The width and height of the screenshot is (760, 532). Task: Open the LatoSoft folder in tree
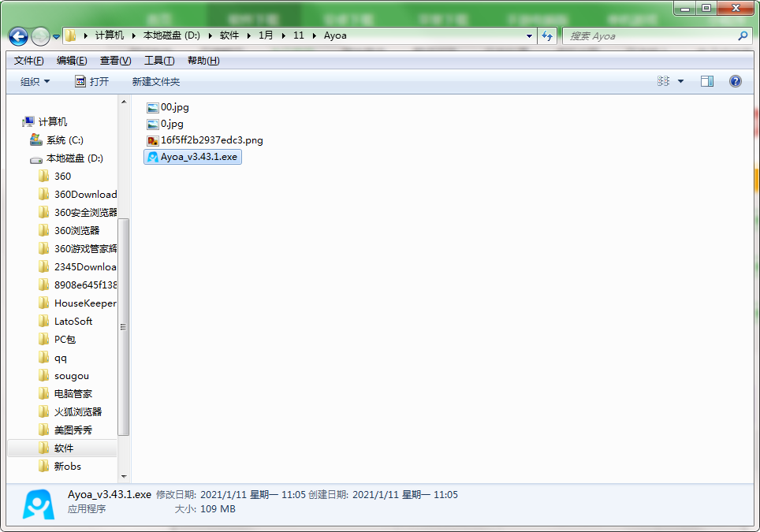coord(65,322)
